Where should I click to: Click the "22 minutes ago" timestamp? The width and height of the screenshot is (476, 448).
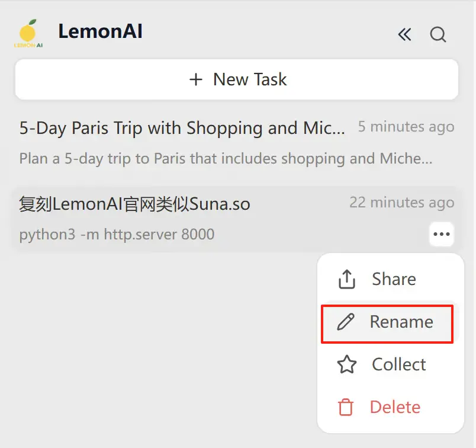point(401,203)
